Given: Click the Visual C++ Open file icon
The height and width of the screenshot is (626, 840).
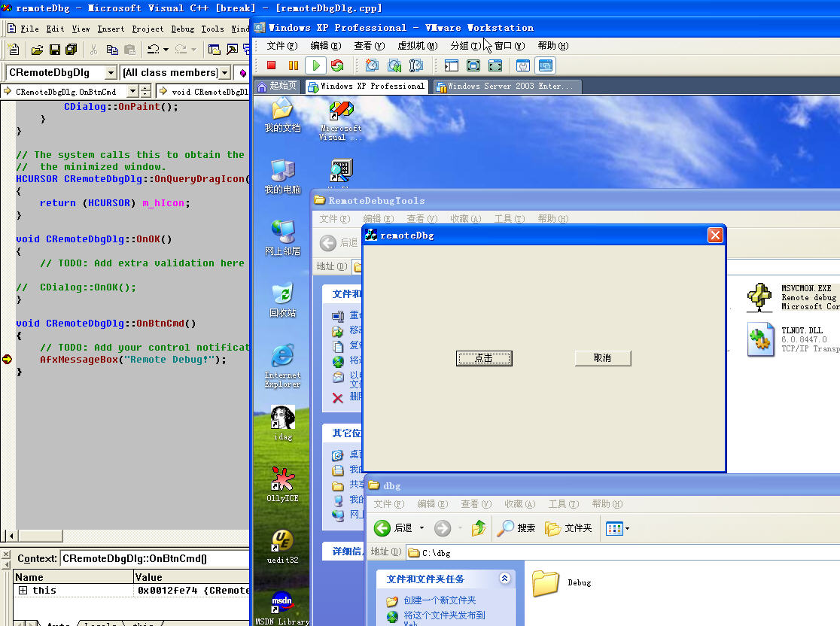Looking at the screenshot, I should 37,50.
